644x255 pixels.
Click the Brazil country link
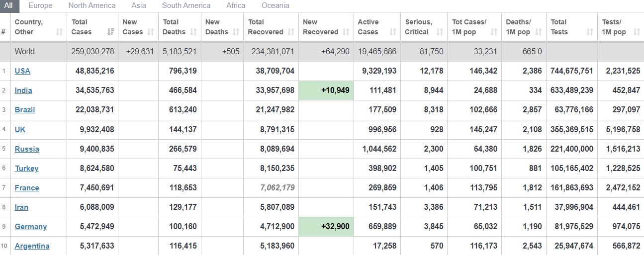click(x=25, y=110)
